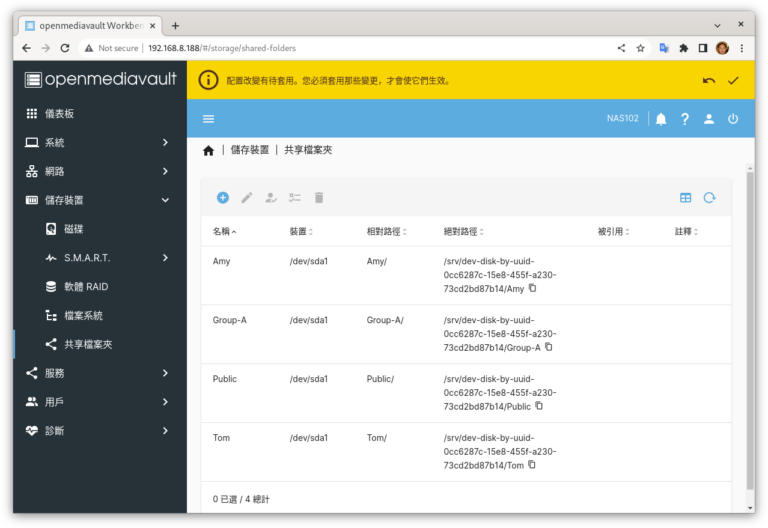Viewport: 768px width, 528px height.
Task: Open a new browser tab
Action: (x=175, y=25)
